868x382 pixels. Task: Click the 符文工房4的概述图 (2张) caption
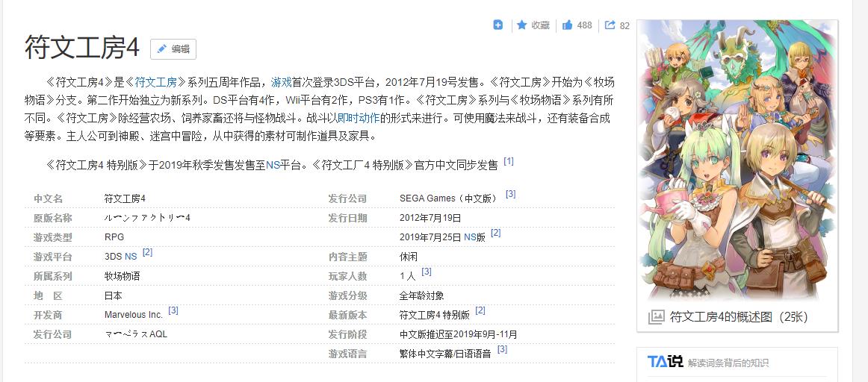(x=739, y=317)
